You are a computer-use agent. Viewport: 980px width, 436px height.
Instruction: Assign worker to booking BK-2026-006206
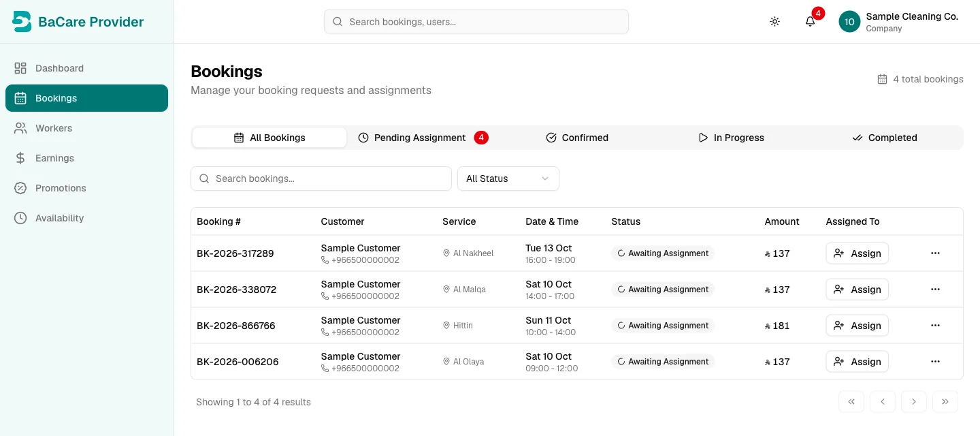coord(857,362)
